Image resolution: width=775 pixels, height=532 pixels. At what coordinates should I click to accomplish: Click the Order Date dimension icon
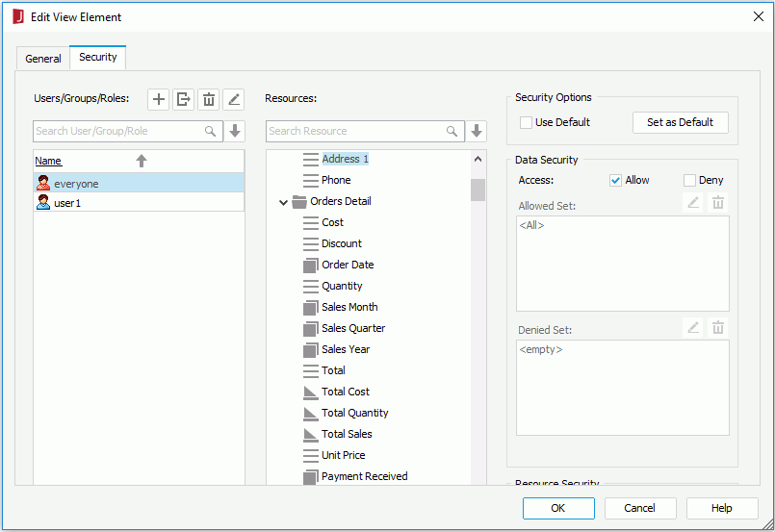[311, 266]
